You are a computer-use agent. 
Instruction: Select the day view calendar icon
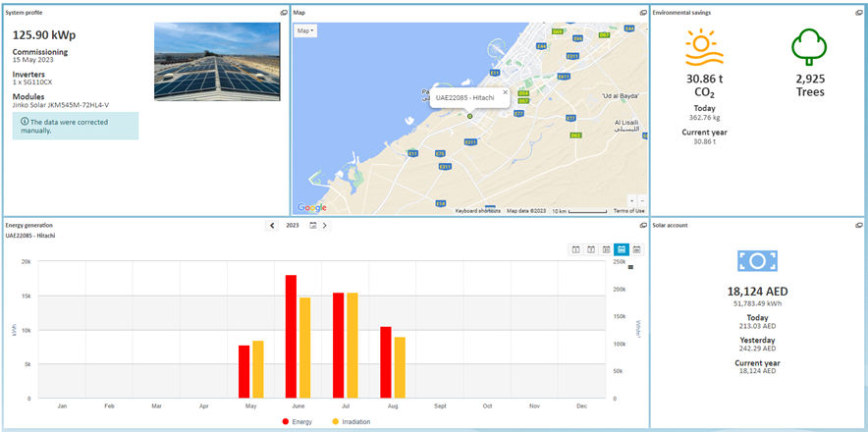[x=575, y=249]
